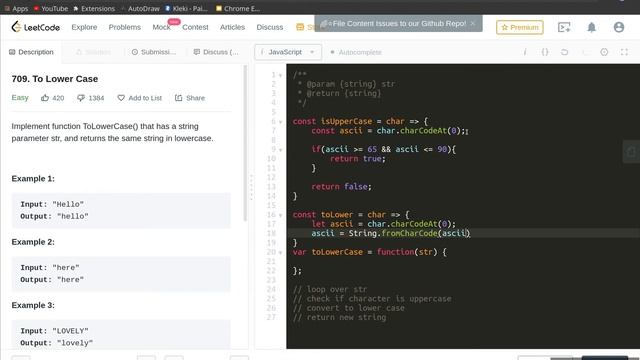Open the Extensions bookmark

point(94,8)
